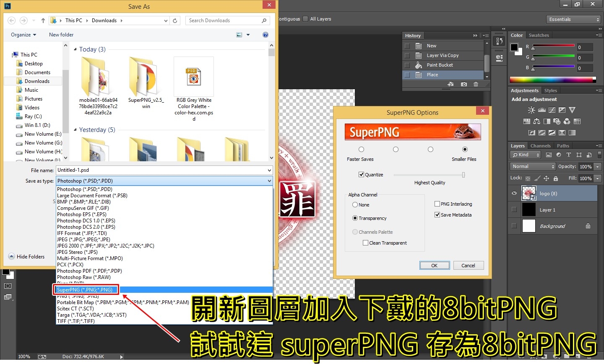This screenshot has width=604, height=364.
Task: Switch to the Paths tab
Action: coord(563,146)
